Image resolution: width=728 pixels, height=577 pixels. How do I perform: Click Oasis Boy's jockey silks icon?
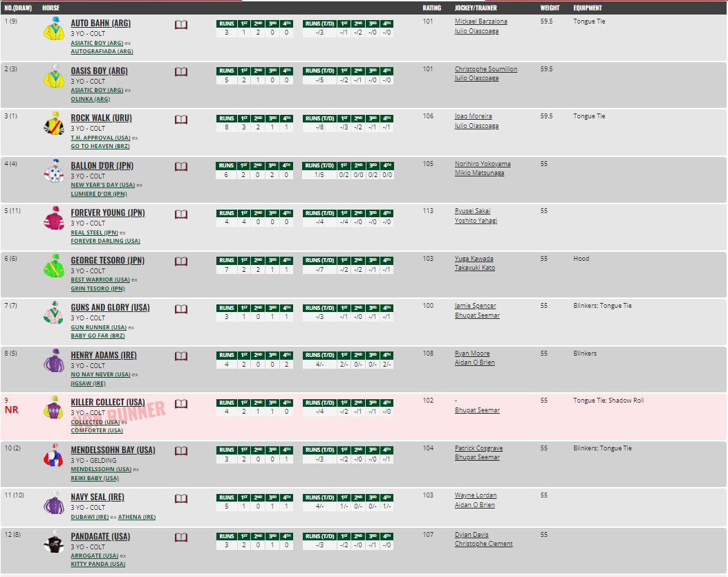pyautogui.click(x=54, y=76)
